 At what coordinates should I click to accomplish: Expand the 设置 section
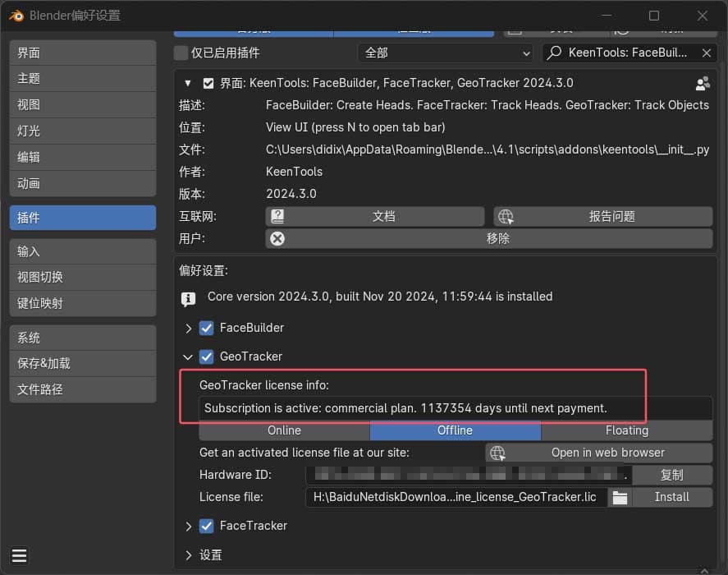pos(188,555)
